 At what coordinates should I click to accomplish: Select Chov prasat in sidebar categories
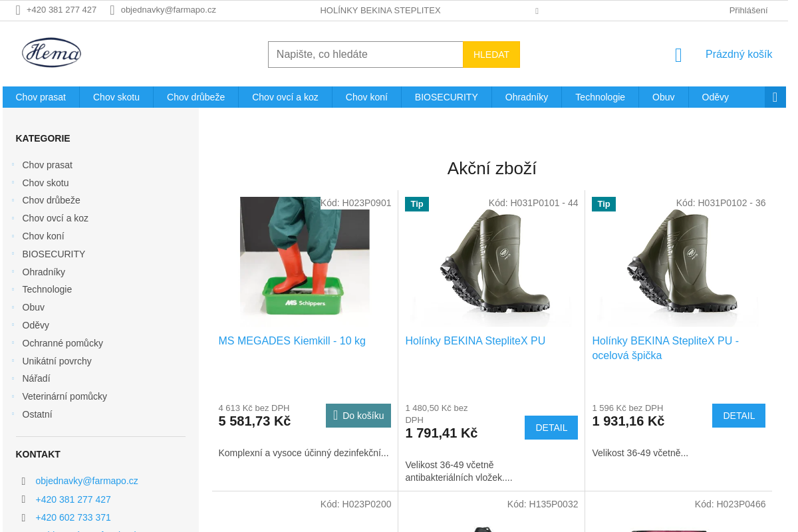(47, 165)
